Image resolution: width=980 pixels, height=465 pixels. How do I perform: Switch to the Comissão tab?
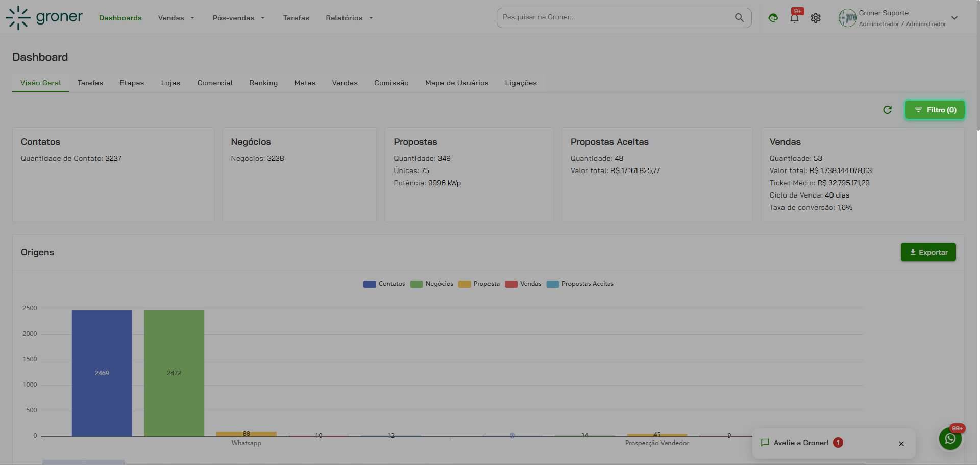[391, 83]
